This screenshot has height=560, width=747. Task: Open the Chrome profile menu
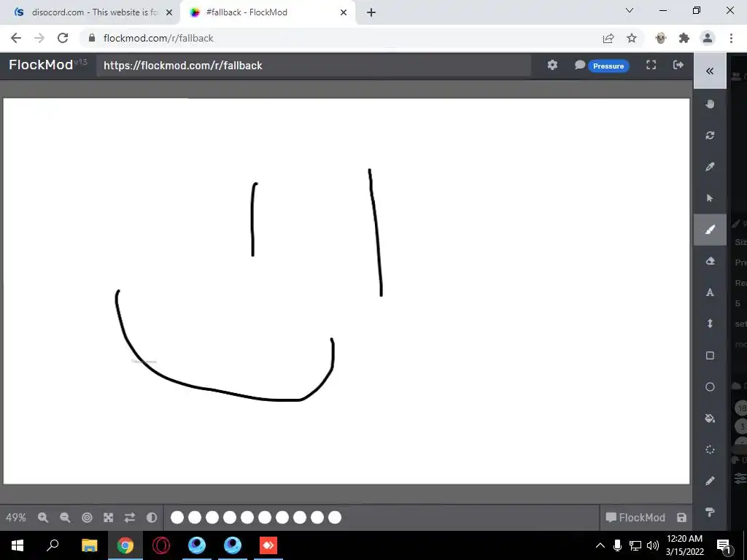tap(708, 38)
